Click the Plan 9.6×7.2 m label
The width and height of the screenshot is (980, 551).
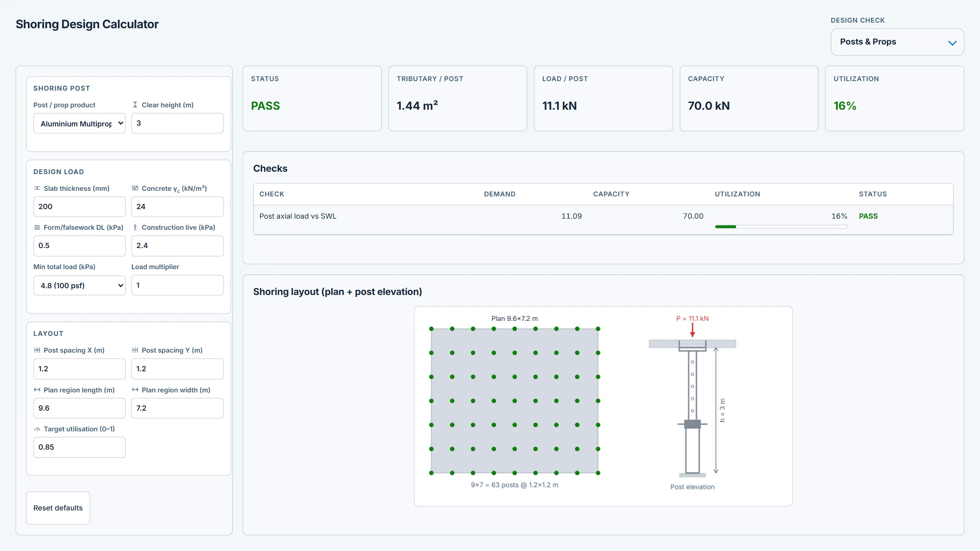(515, 318)
